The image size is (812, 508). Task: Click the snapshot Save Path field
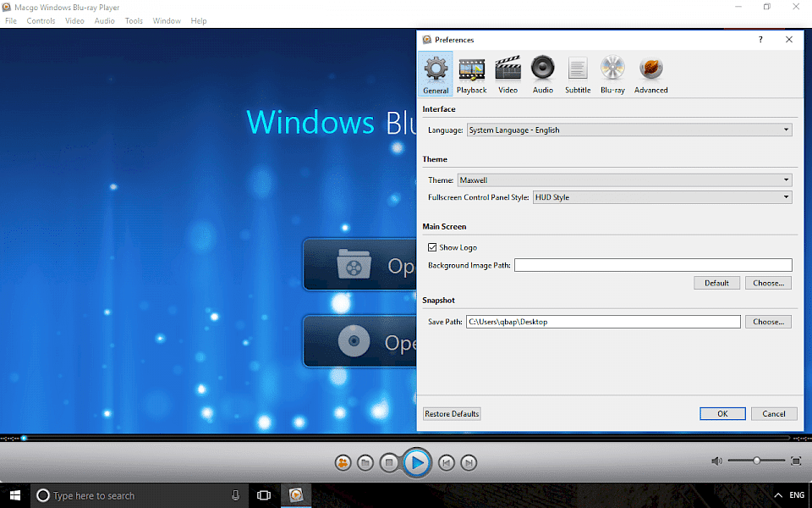coord(603,322)
